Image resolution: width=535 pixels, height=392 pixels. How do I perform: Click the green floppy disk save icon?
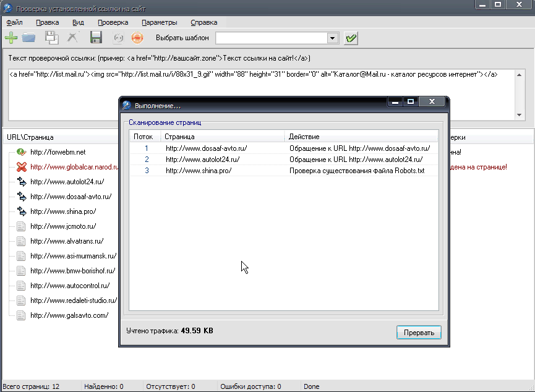[x=96, y=38]
